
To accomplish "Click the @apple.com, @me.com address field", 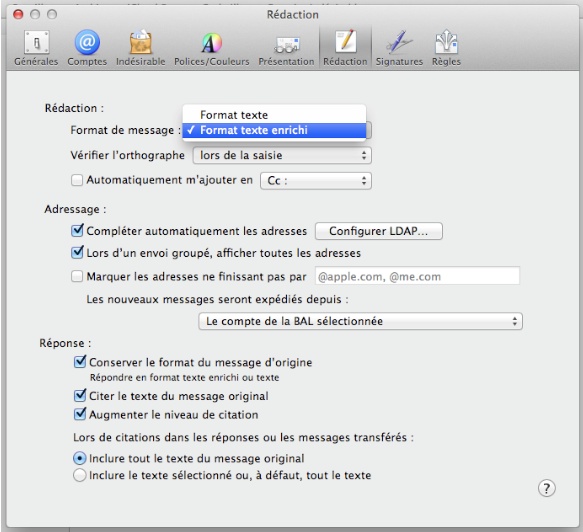I will point(417,276).
